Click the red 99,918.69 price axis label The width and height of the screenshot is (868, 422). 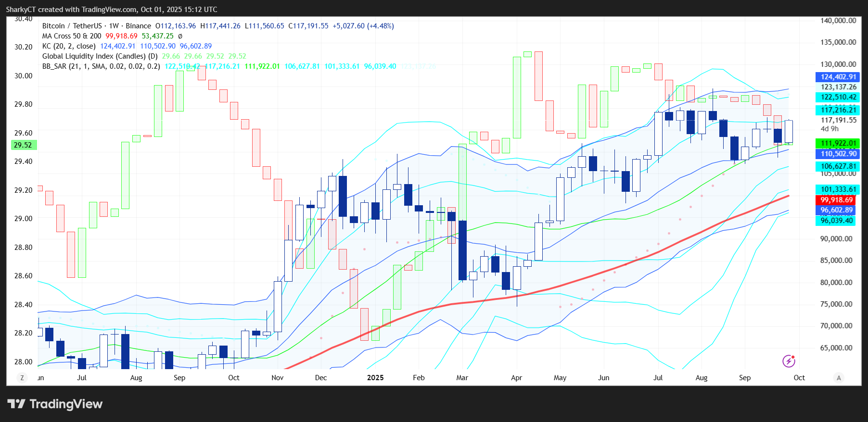coord(836,200)
